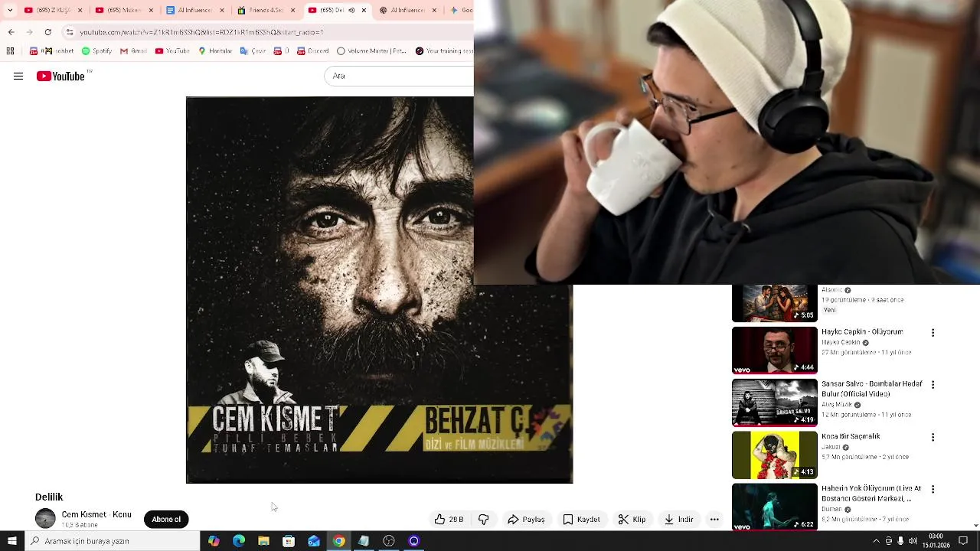Open the Discord bookmark
The width and height of the screenshot is (980, 551).
(x=312, y=51)
